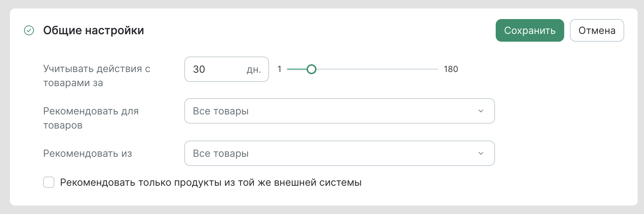Click the Учитывать действия с товарами за label
The height and width of the screenshot is (214, 644).
click(97, 76)
